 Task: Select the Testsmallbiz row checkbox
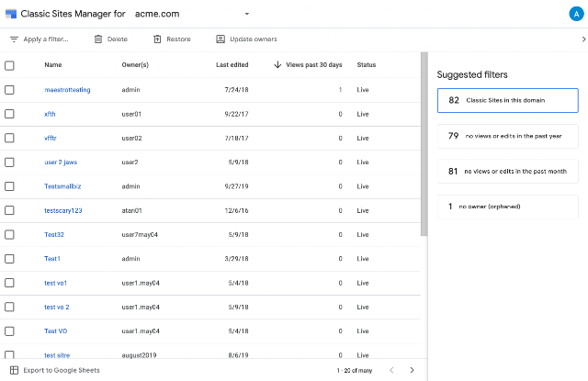[9, 186]
